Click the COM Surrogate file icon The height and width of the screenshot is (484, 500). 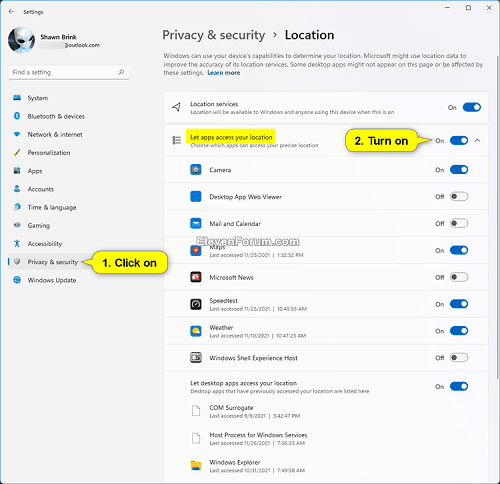(196, 411)
